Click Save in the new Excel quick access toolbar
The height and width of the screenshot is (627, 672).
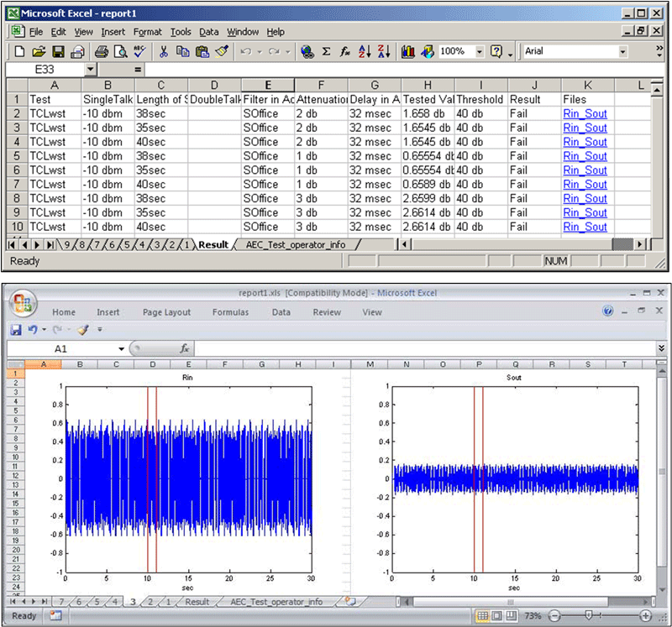tap(16, 330)
